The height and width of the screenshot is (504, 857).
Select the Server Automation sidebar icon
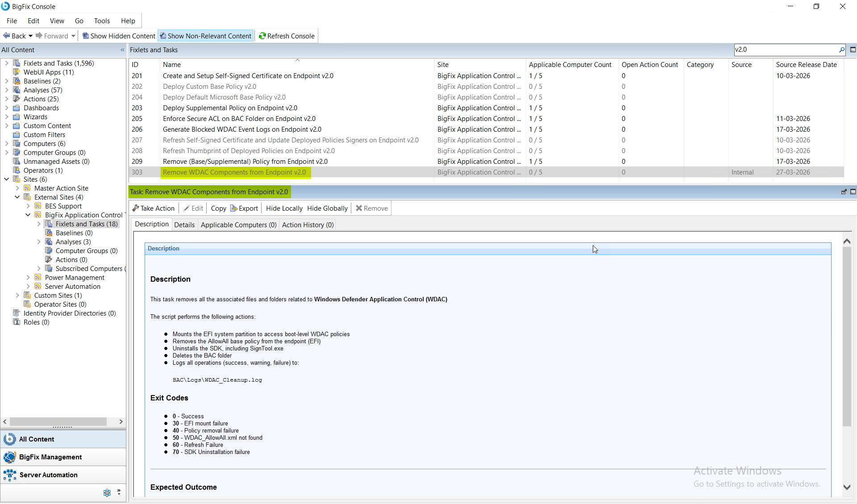point(9,475)
